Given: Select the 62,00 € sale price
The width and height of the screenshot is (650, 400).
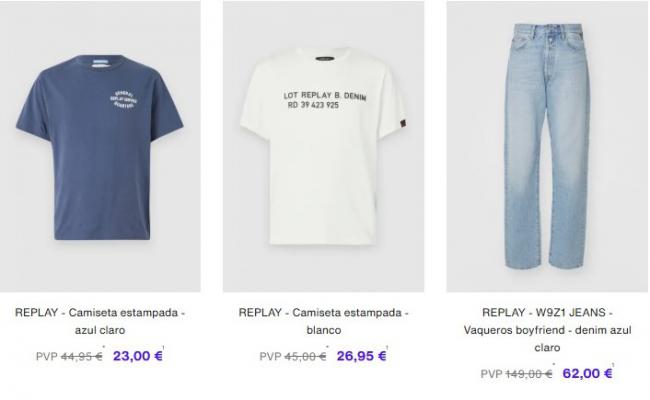Looking at the screenshot, I should tap(587, 373).
